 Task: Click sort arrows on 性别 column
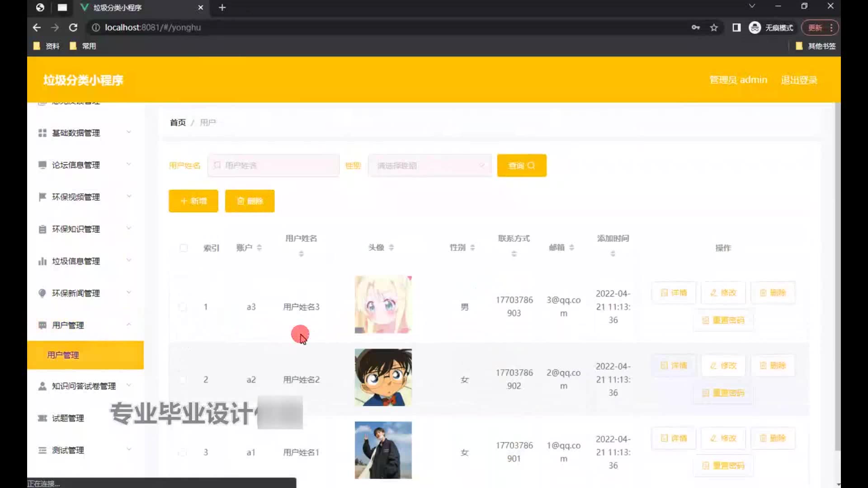pyautogui.click(x=472, y=248)
